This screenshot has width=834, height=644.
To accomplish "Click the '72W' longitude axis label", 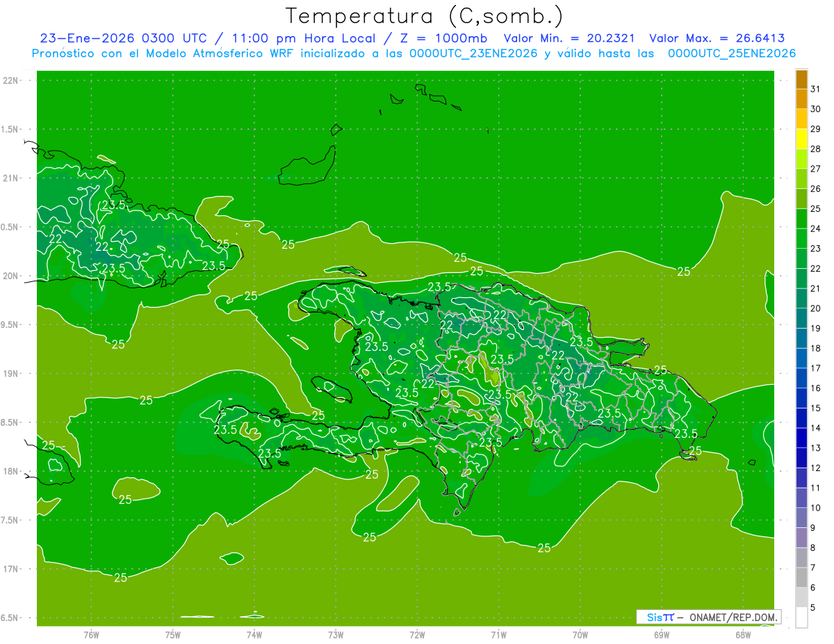I will point(417,634).
